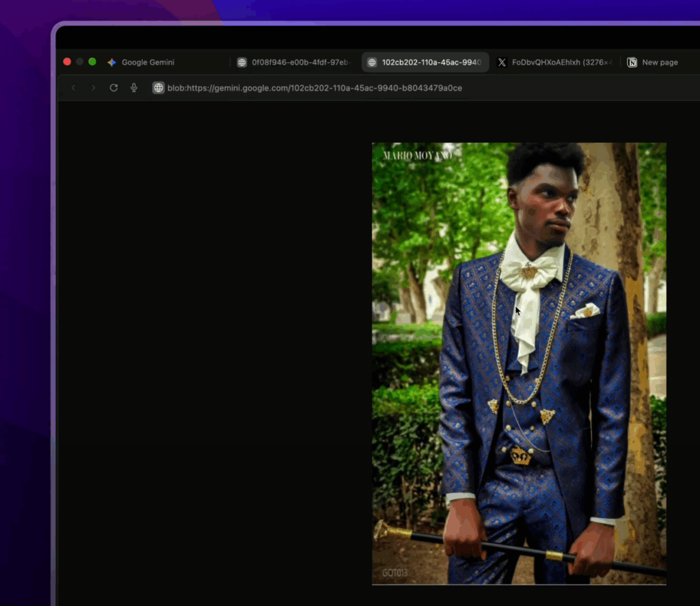Open the New page tab
This screenshot has width=700, height=606.
click(660, 62)
